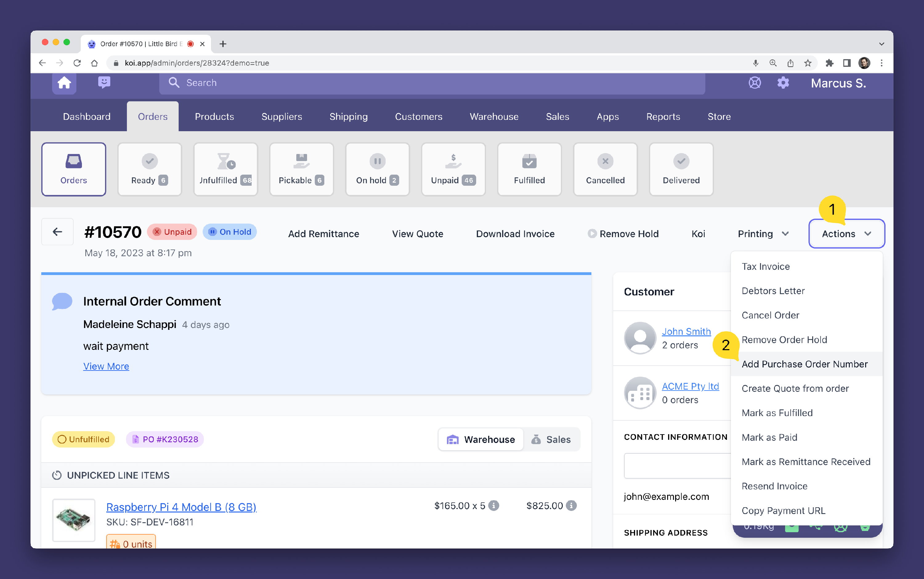Switch view to Warehouse toggle
The height and width of the screenshot is (579, 924).
(x=481, y=439)
